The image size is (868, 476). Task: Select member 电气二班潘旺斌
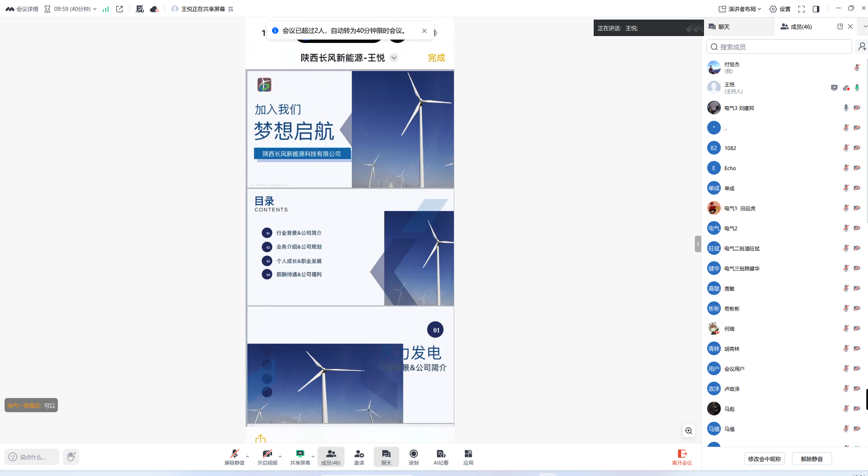click(784, 248)
